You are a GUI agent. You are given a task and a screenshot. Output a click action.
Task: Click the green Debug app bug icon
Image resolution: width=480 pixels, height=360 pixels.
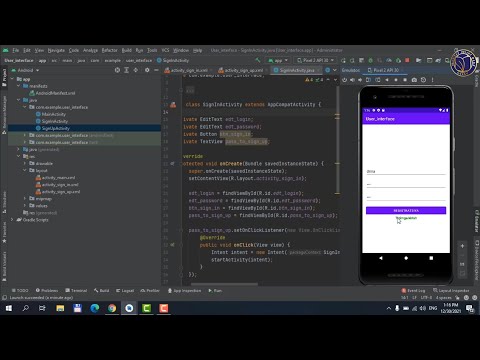(370, 60)
